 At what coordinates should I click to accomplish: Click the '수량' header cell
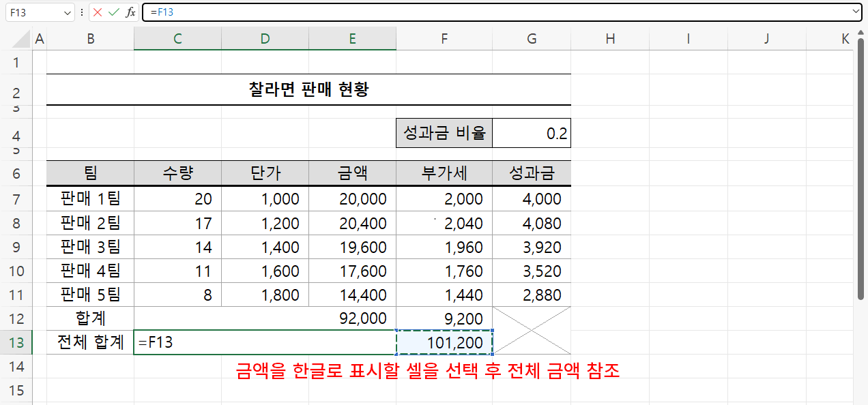(x=177, y=173)
